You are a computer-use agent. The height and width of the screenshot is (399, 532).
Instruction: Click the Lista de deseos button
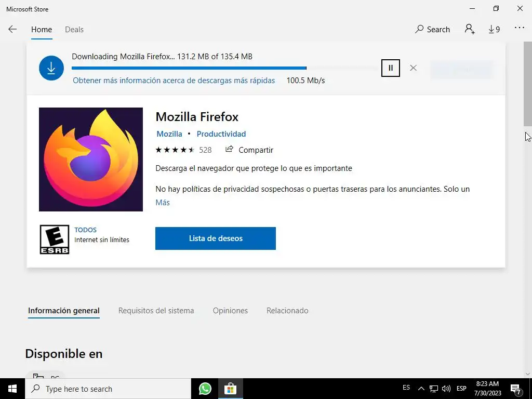(216, 238)
